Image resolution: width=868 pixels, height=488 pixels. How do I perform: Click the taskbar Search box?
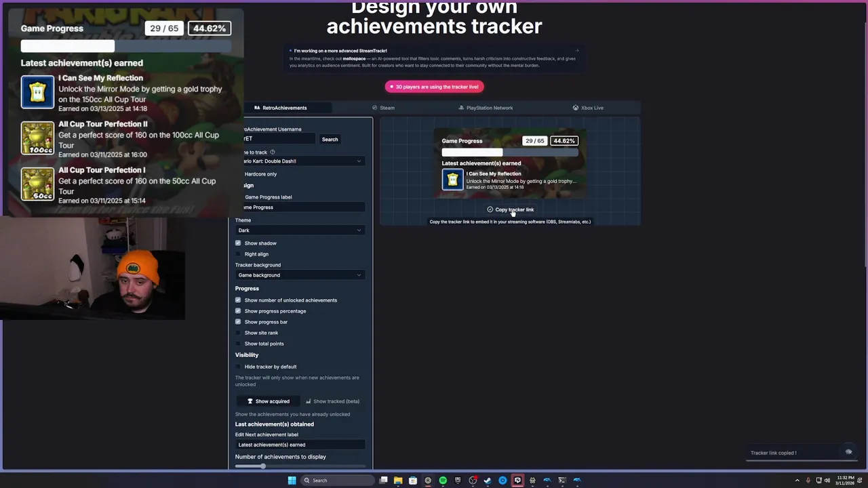(336, 481)
